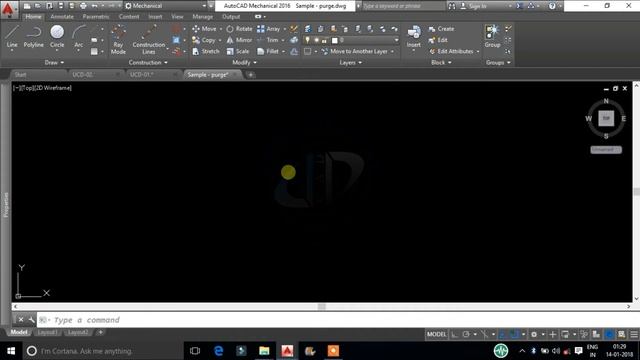640x360 pixels.
Task: Toggle Clean Screen icon in status bar
Action: pyautogui.click(x=622, y=334)
